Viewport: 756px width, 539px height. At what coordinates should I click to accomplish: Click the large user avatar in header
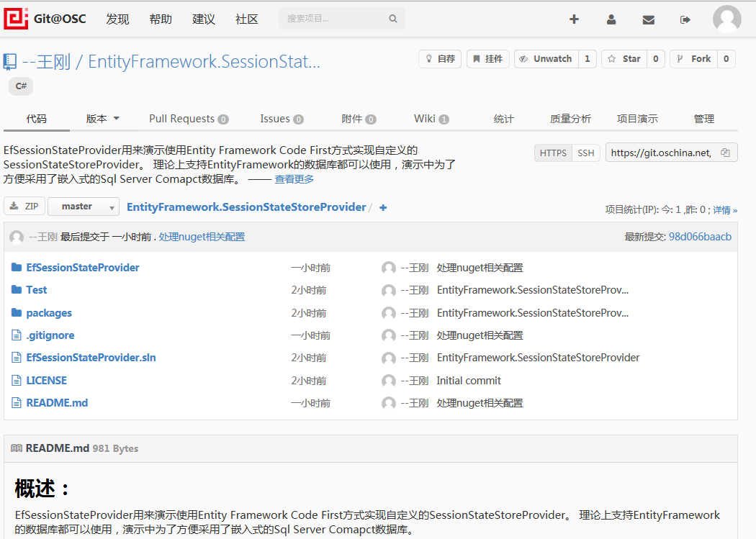[x=726, y=19]
